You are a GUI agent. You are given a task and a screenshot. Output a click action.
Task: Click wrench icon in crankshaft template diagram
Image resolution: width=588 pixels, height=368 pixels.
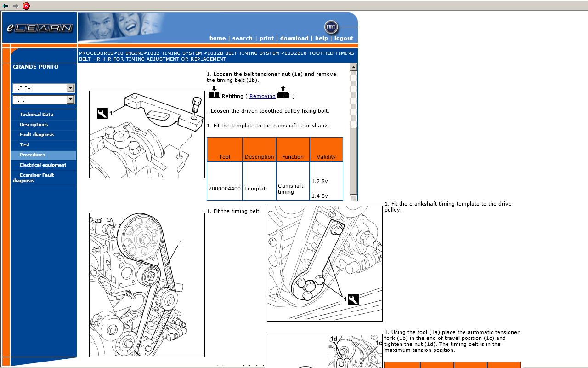point(353,299)
